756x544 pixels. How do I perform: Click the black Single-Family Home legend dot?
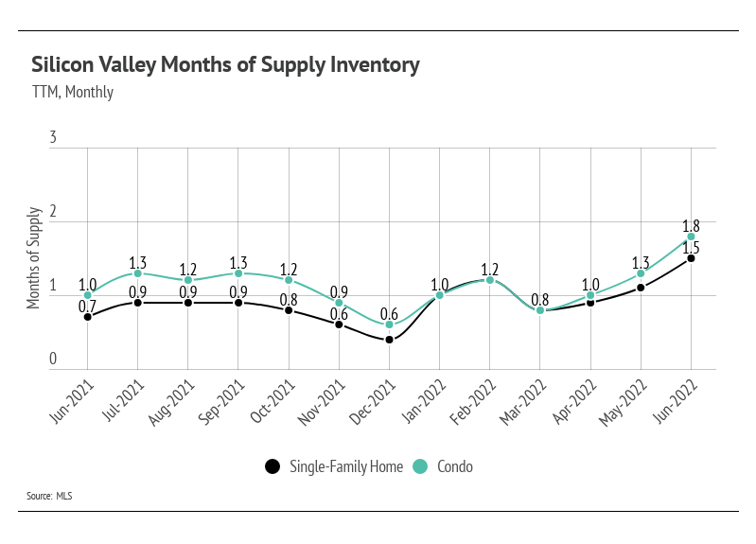pyautogui.click(x=273, y=466)
